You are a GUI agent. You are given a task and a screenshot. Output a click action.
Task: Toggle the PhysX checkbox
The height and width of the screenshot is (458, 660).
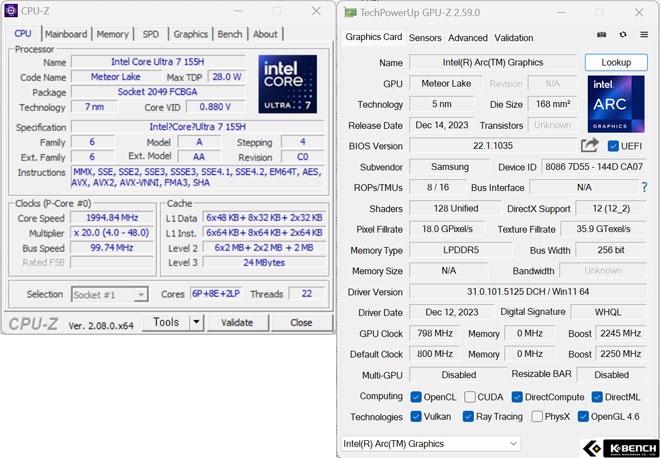point(537,417)
